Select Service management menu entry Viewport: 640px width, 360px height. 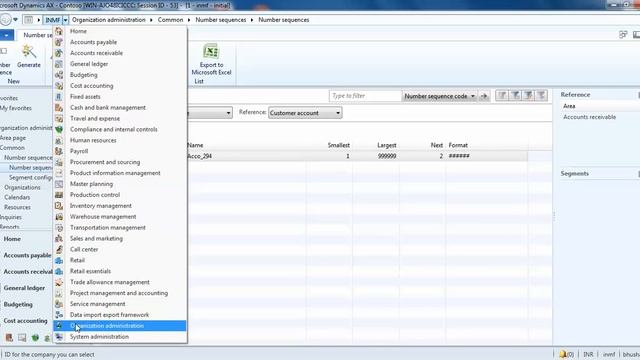98,304
